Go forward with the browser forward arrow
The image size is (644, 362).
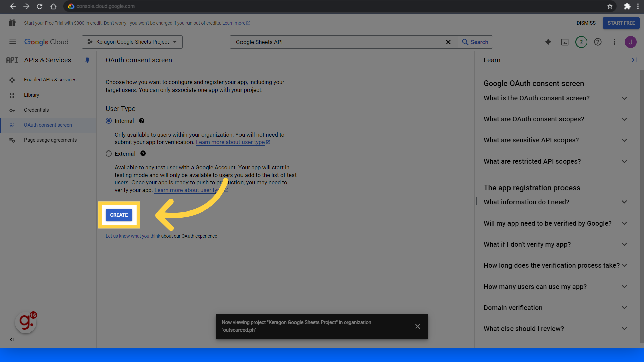tap(26, 6)
